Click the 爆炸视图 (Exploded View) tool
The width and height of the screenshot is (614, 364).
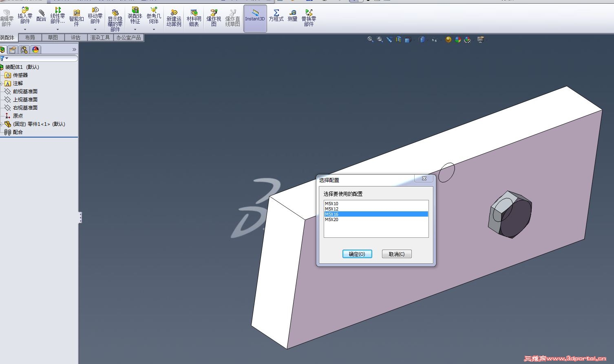(214, 18)
